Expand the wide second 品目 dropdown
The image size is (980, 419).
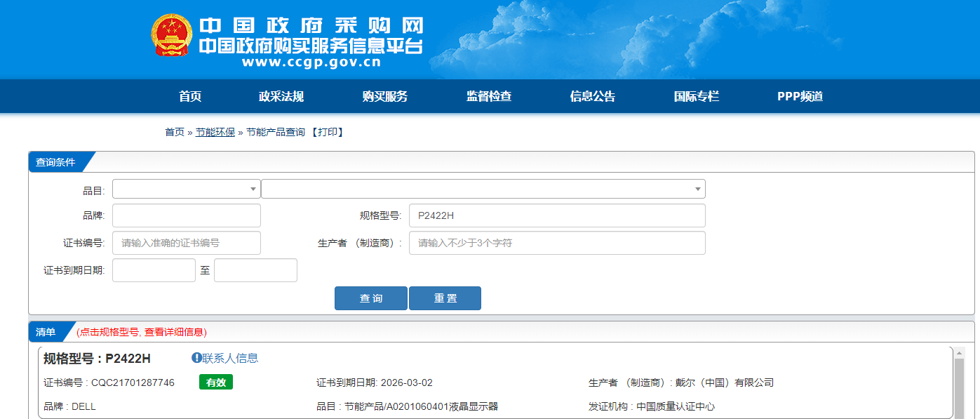(x=483, y=189)
